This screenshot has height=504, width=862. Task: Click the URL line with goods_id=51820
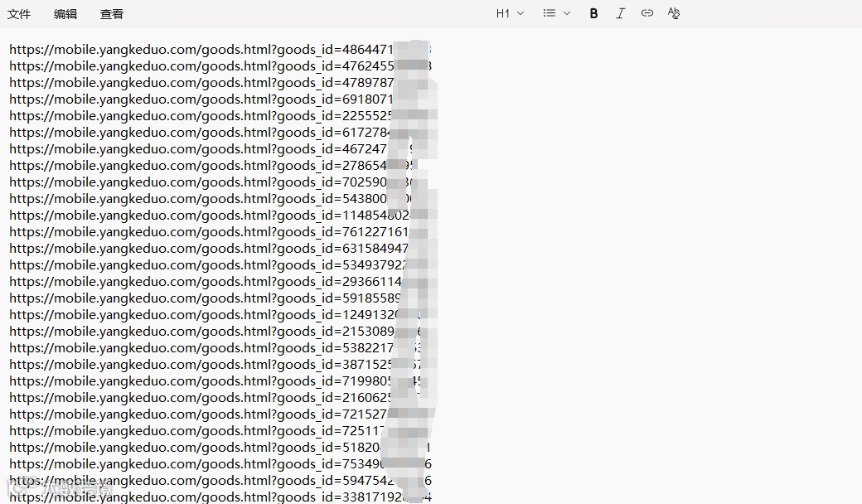pyautogui.click(x=220, y=447)
